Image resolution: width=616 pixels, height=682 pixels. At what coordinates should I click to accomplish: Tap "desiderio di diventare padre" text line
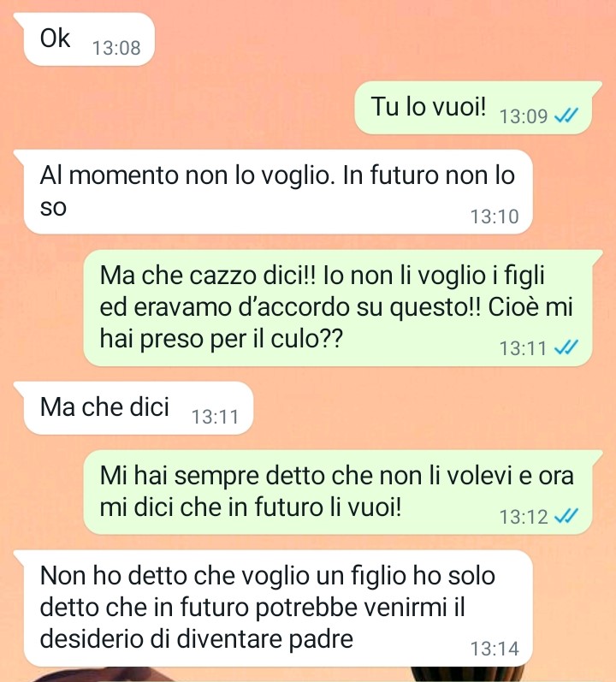[197, 639]
